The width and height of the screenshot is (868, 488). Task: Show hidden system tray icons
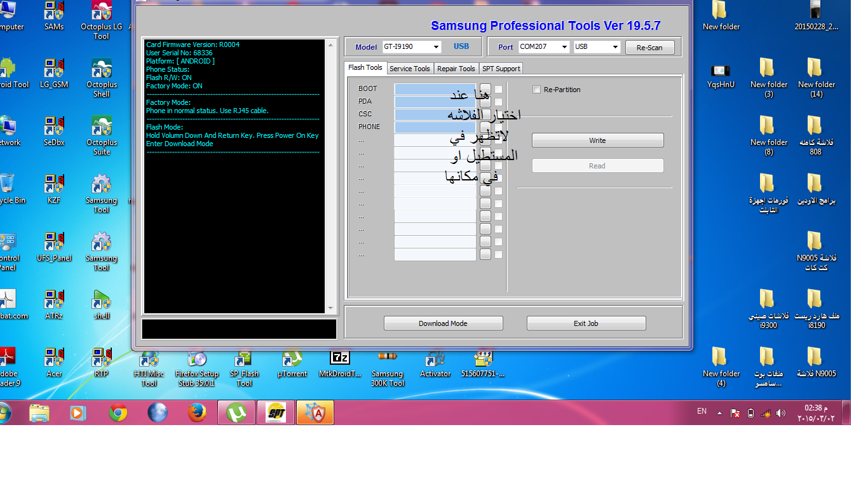(x=720, y=413)
